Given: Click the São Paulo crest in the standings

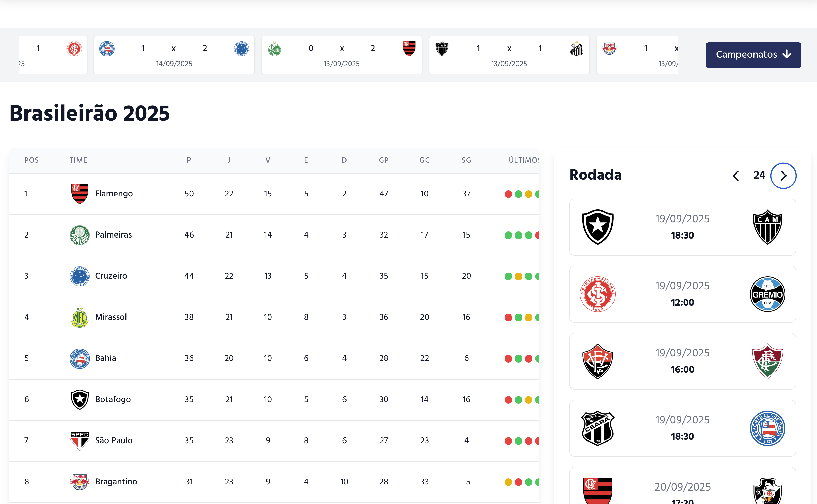Looking at the screenshot, I should (x=80, y=440).
